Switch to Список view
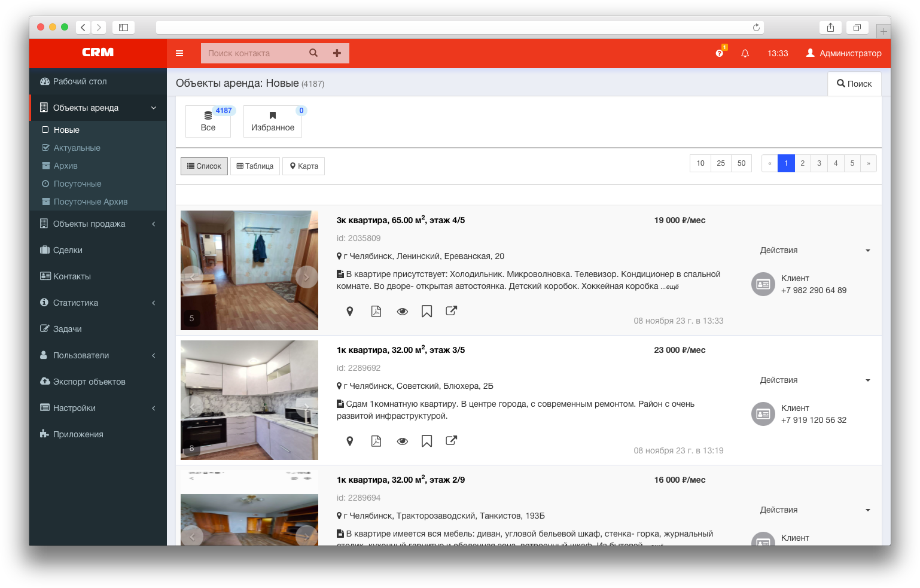Screen dimensions: 920x588 point(204,166)
